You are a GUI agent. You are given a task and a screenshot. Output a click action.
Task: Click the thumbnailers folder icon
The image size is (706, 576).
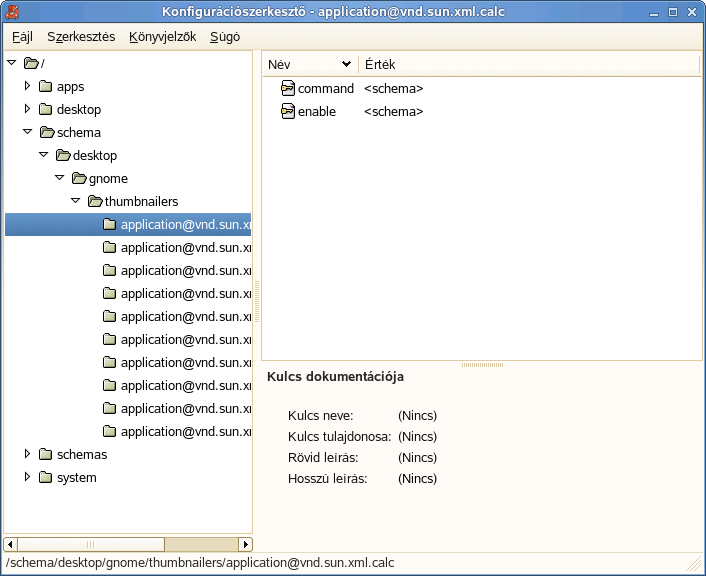pos(95,201)
